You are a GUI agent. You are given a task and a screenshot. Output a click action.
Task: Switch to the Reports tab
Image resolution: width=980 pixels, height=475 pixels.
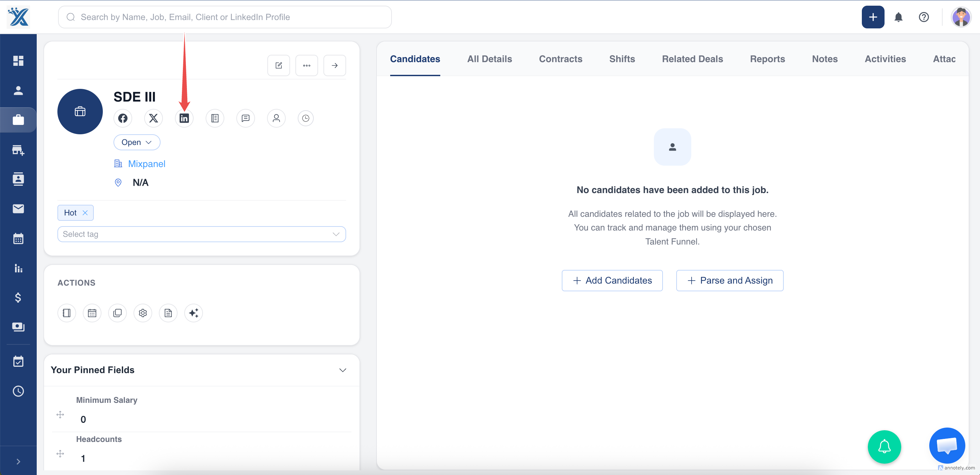tap(767, 59)
